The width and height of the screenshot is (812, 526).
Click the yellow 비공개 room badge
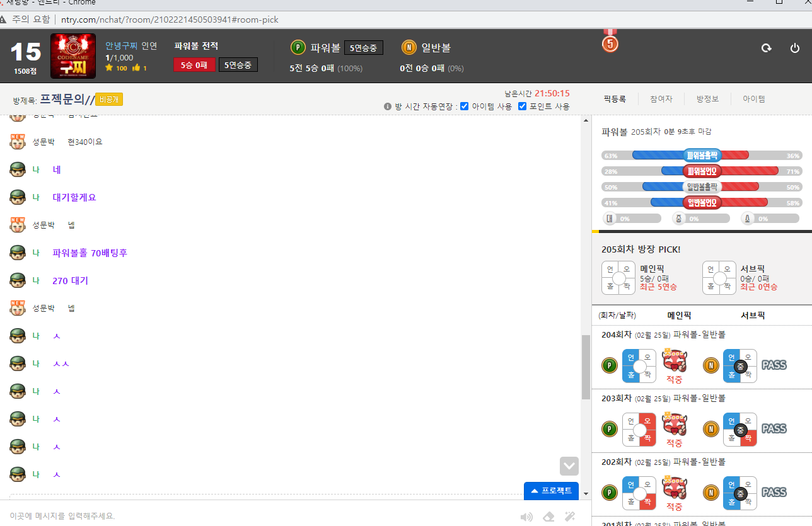click(x=109, y=100)
